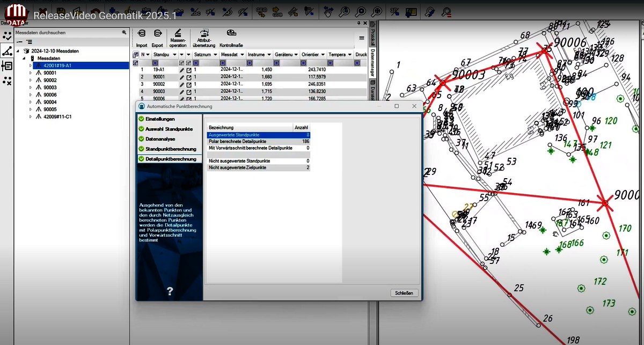This screenshot has width=644, height=345.
Task: Expand tree node 42001#19-A1
Action: [31, 65]
